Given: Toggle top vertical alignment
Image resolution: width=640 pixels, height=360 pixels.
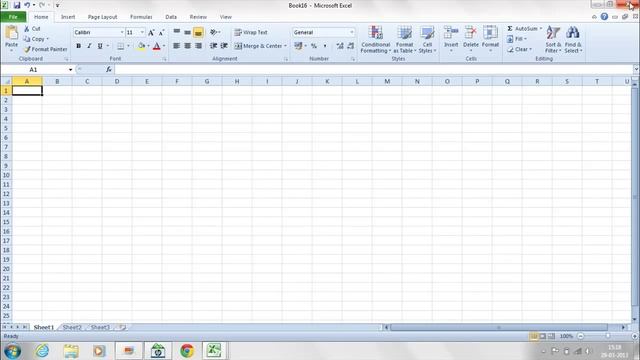Looking at the screenshot, I should click(176, 32).
